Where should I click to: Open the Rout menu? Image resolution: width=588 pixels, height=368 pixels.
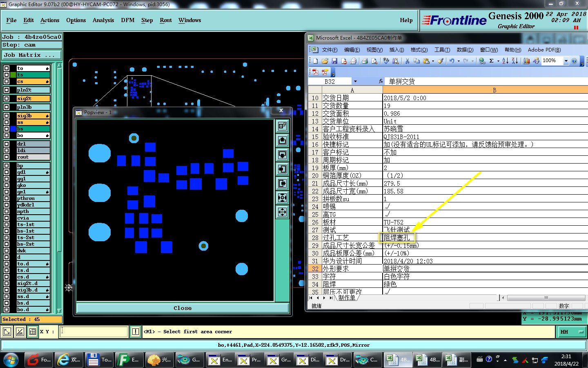[x=166, y=20]
